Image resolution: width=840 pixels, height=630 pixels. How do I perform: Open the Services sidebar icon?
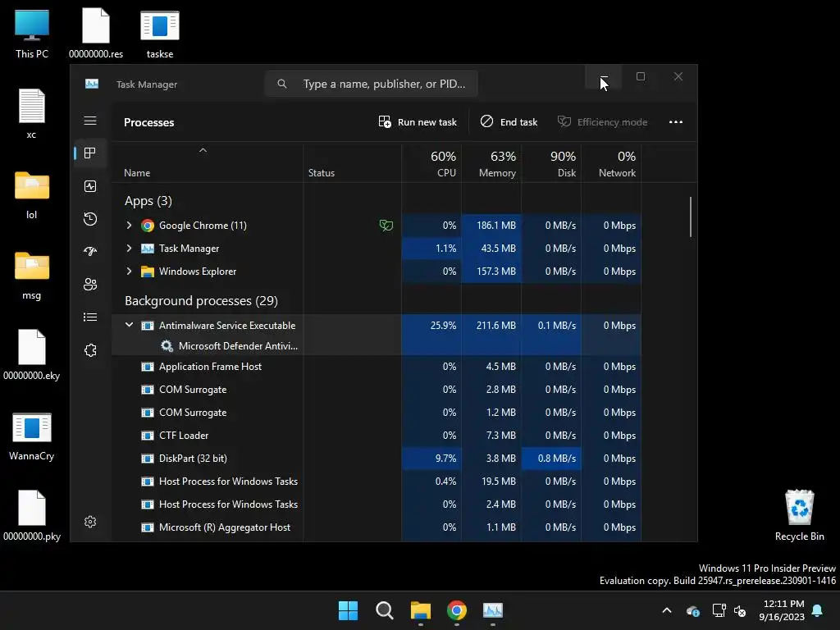90,349
